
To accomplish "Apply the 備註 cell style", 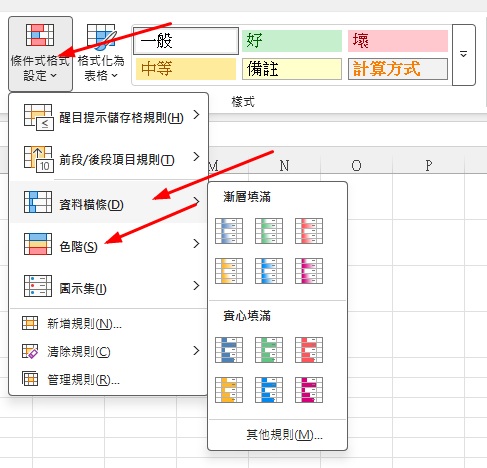I will 292,69.
